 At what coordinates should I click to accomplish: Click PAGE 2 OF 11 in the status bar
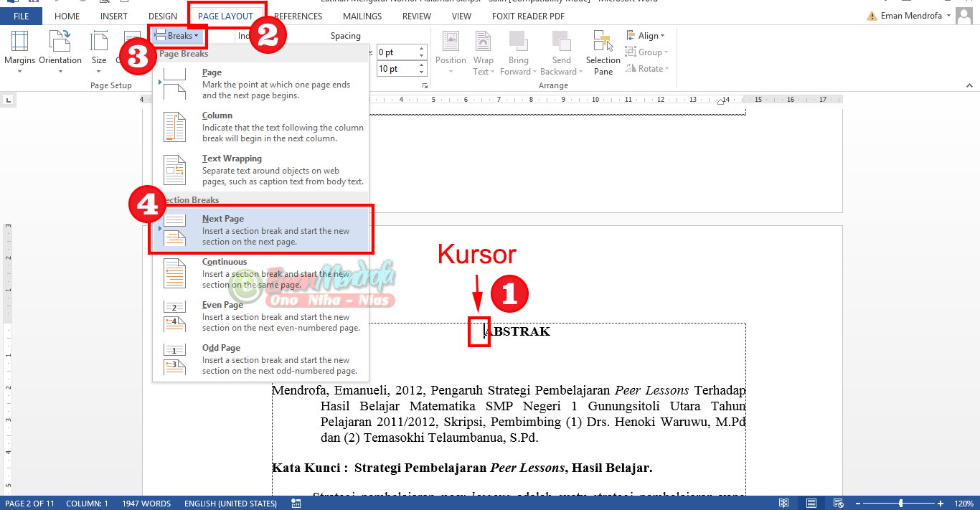[x=29, y=504]
